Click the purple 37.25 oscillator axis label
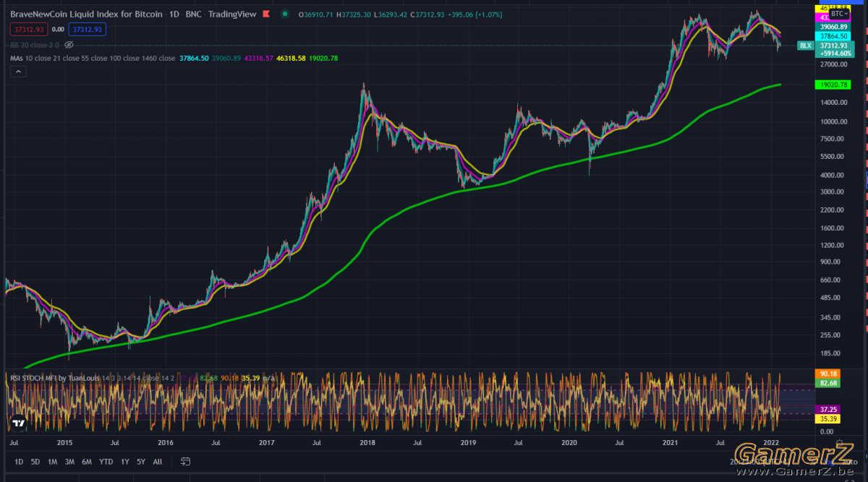Viewport: 868px width, 482px height. coord(826,409)
